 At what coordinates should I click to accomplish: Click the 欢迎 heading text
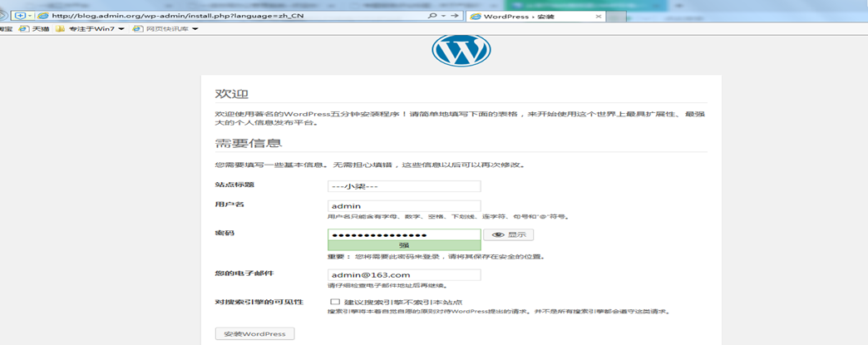[x=232, y=94]
